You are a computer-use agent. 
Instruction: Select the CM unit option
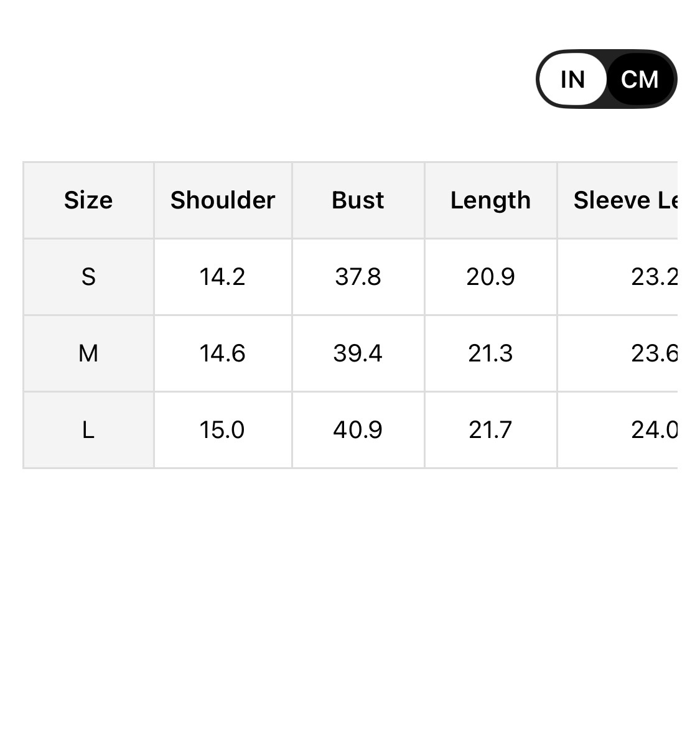click(640, 80)
